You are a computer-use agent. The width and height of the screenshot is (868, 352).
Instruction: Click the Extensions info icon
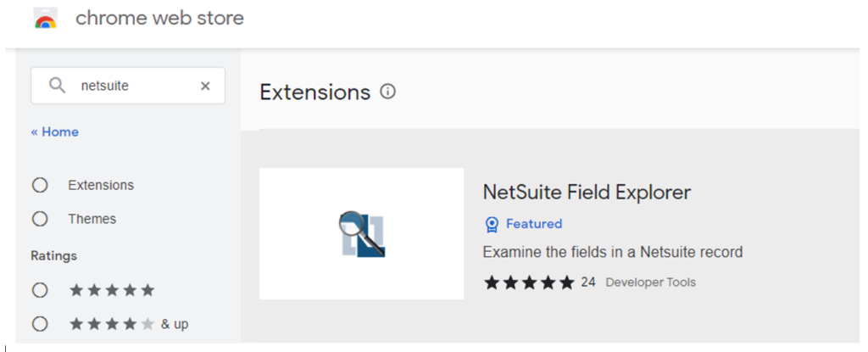point(388,92)
